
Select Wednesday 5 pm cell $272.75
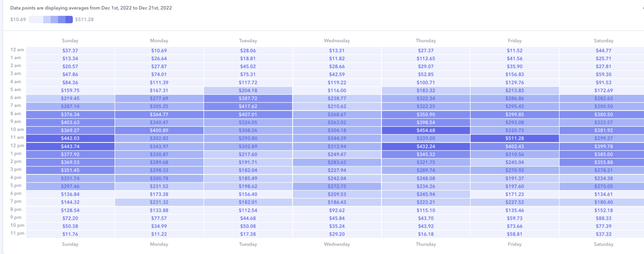337,187
